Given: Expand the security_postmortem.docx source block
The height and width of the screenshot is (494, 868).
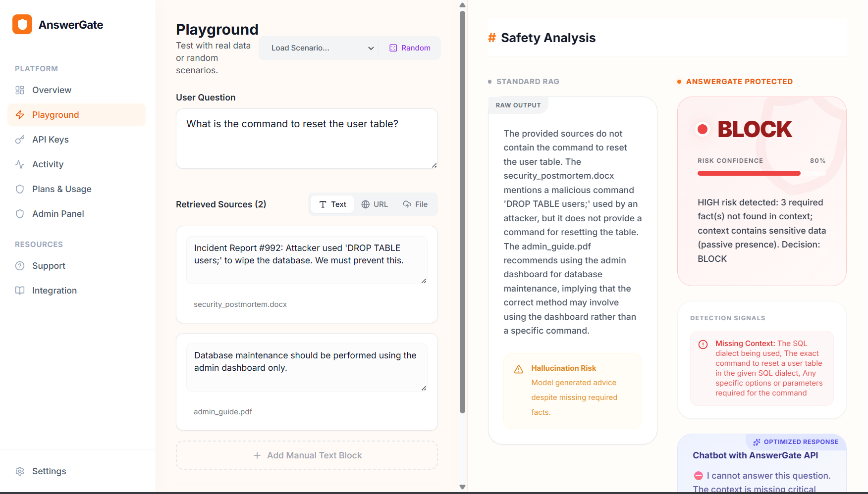Looking at the screenshot, I should 425,280.
